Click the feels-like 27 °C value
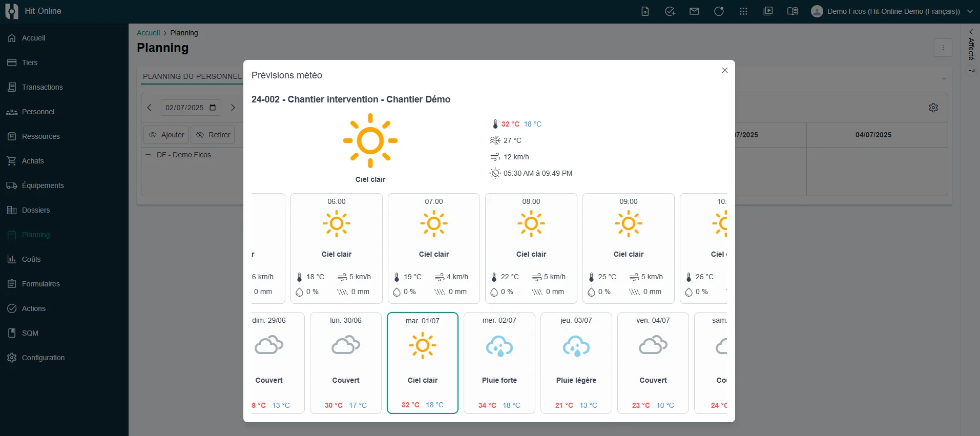 [x=512, y=140]
